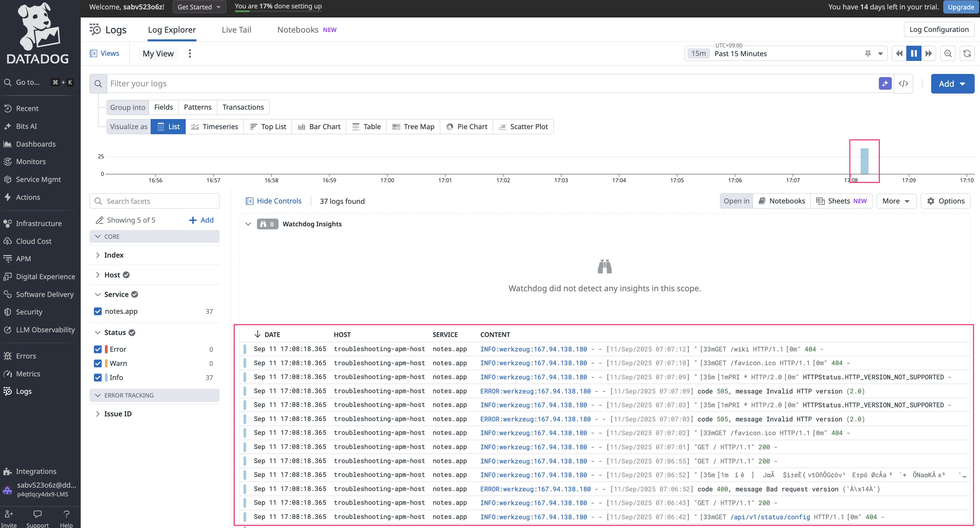
Task: Select the Log Explorer tab
Action: [172, 30]
